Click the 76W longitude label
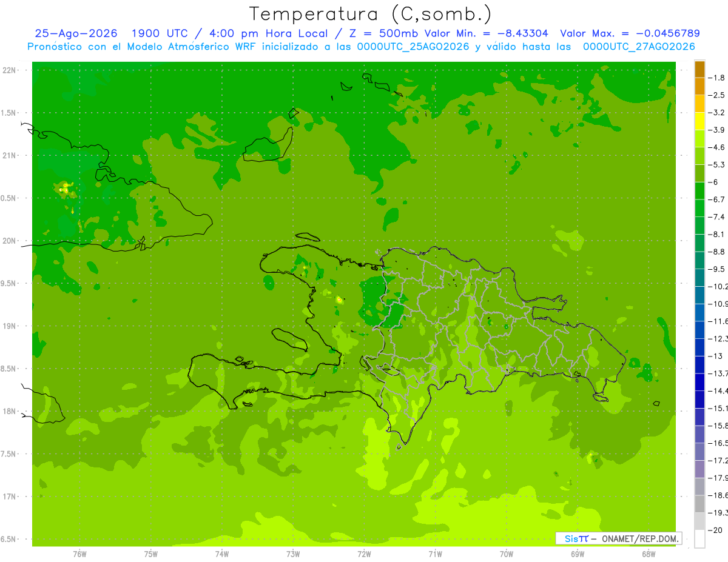Image resolution: width=728 pixels, height=562 pixels. tap(79, 554)
